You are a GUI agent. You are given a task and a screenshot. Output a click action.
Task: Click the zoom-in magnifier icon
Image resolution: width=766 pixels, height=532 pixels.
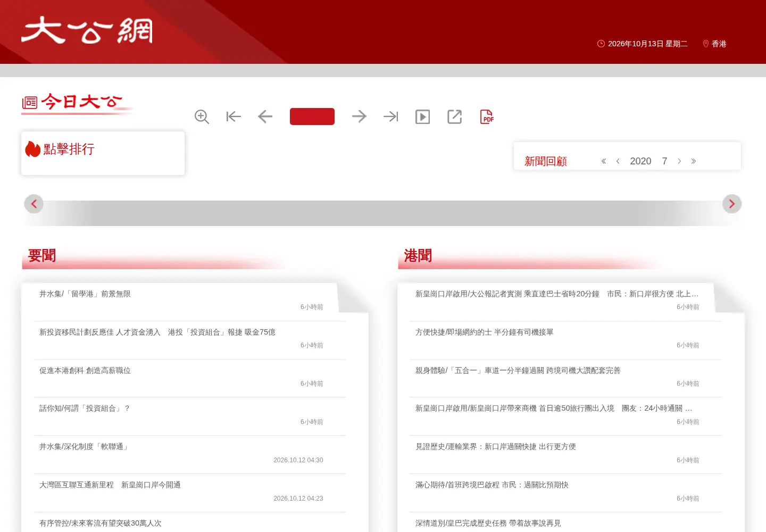click(202, 117)
